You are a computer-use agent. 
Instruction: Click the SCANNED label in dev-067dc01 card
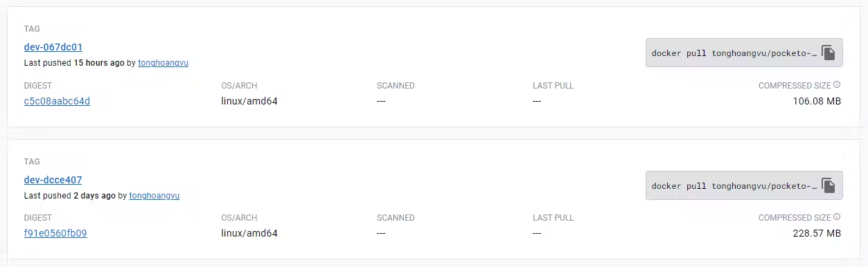pos(396,86)
